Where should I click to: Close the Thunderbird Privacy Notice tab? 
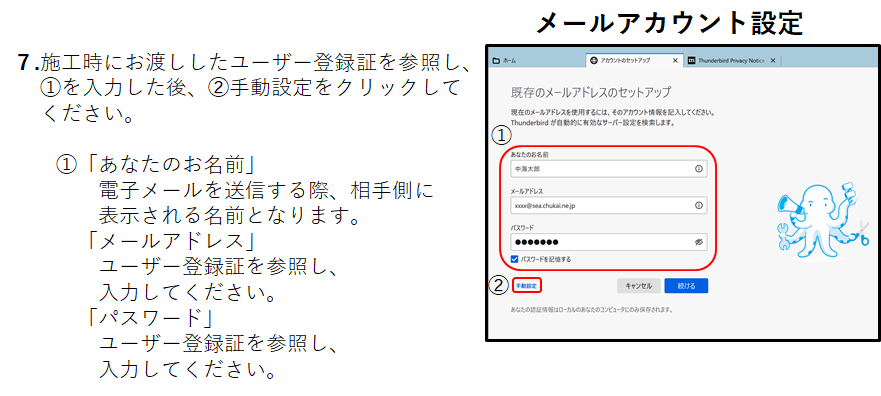click(773, 60)
